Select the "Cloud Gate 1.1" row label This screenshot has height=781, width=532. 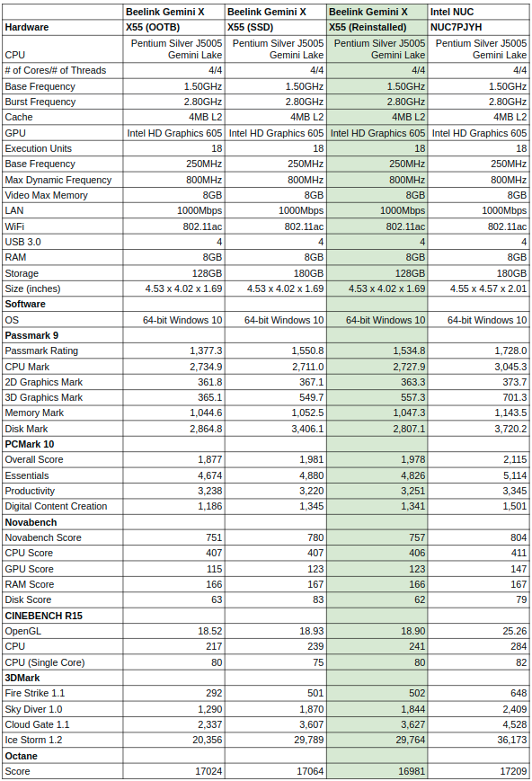38,724
